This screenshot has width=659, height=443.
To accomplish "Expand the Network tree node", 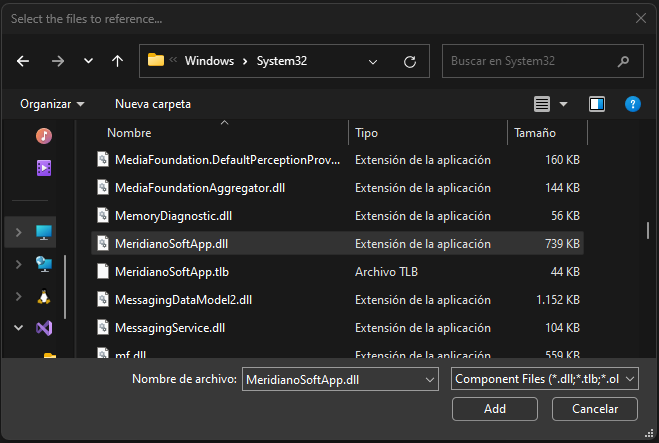I will (x=18, y=264).
